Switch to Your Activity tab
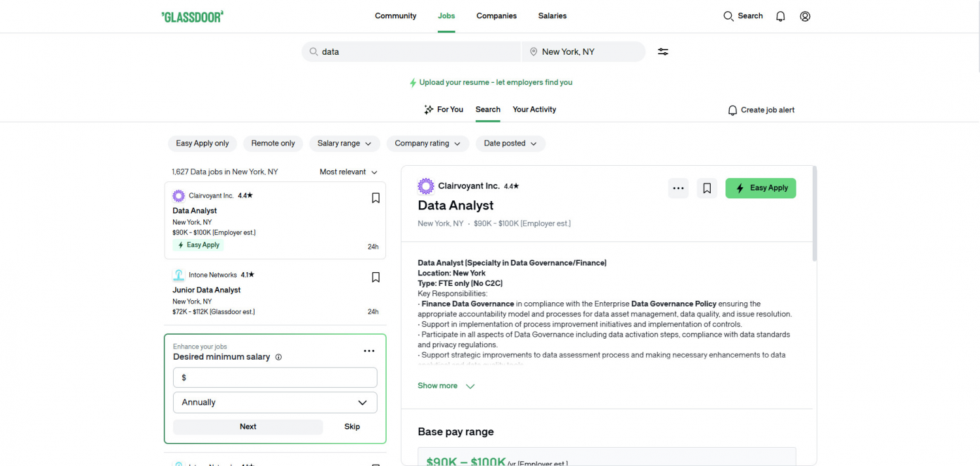 pyautogui.click(x=534, y=110)
